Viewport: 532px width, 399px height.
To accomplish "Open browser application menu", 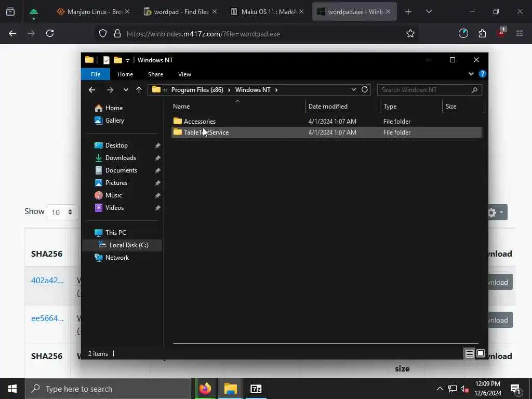I will (520, 34).
